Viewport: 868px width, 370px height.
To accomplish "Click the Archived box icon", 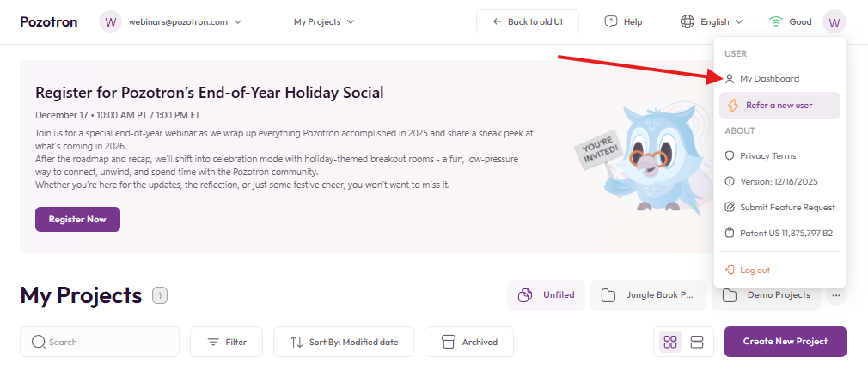I will pyautogui.click(x=448, y=342).
